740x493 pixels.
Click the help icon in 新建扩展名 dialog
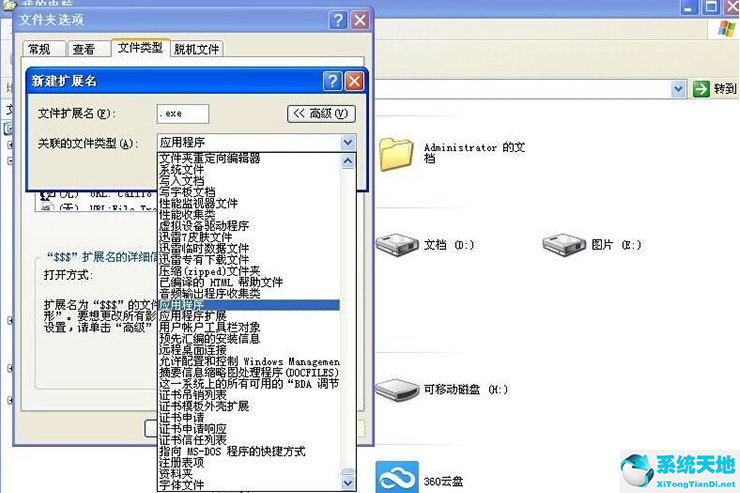[x=332, y=81]
